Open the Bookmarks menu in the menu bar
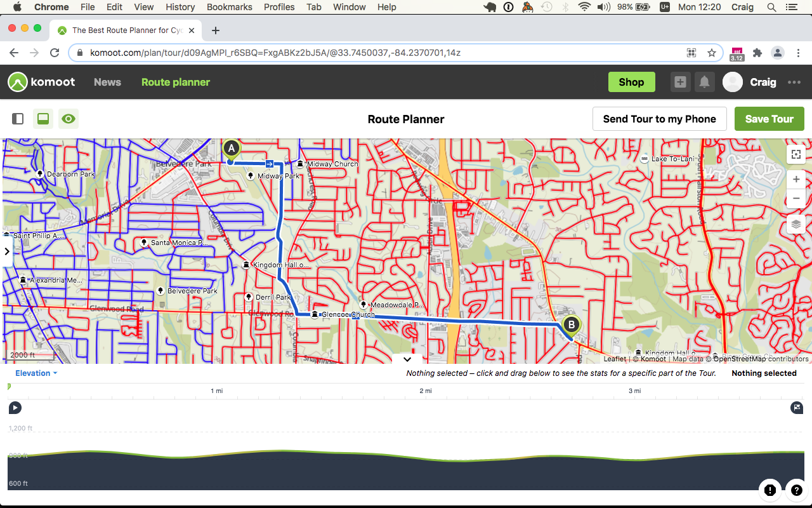Viewport: 812px width, 508px height. pyautogui.click(x=229, y=7)
